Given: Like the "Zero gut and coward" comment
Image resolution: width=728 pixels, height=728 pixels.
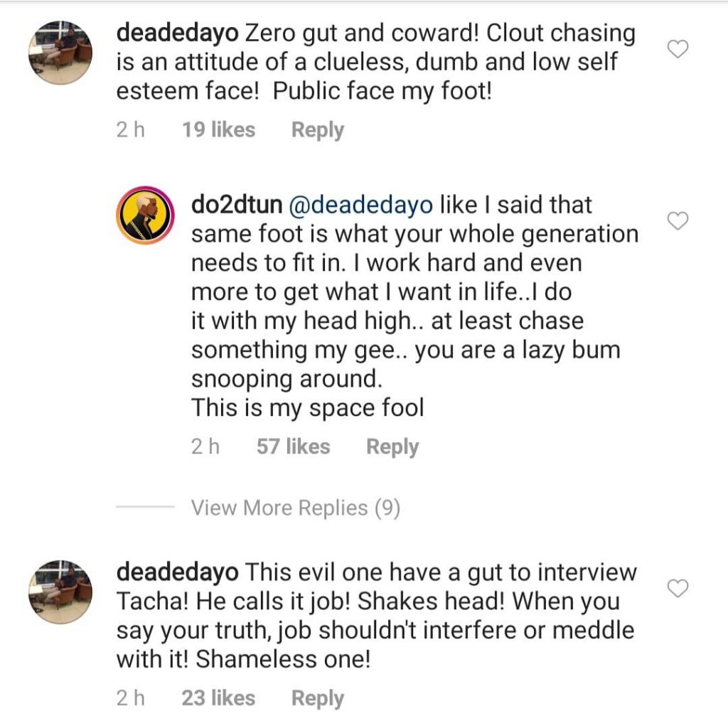Looking at the screenshot, I should click(680, 49).
